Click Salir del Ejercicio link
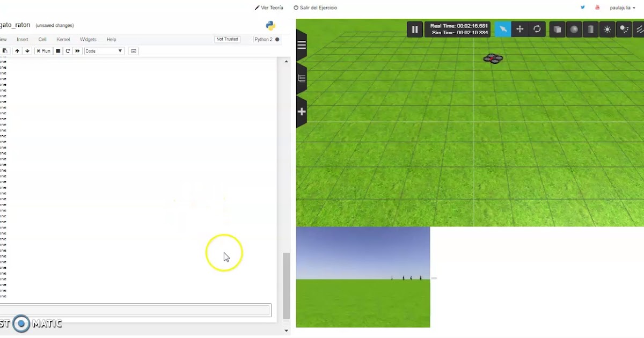 coord(316,8)
